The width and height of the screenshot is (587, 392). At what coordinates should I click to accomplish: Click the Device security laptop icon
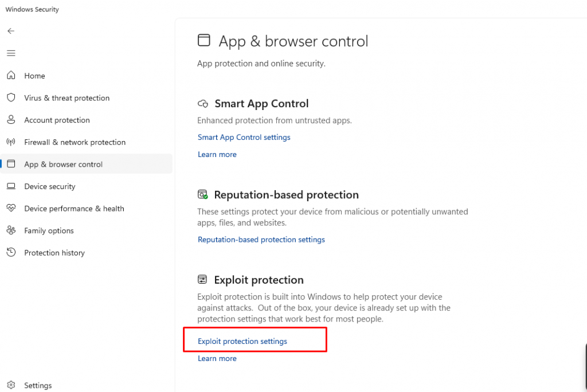tap(11, 186)
